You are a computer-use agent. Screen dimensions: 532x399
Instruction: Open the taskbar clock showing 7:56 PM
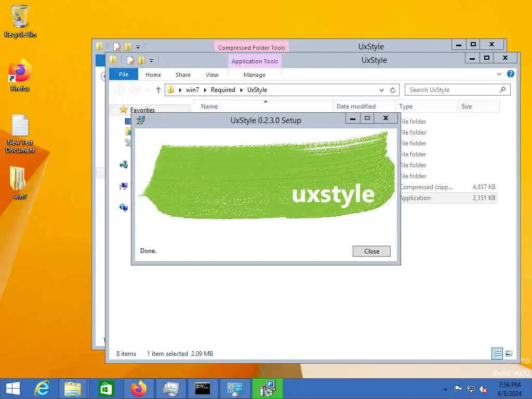click(x=509, y=389)
